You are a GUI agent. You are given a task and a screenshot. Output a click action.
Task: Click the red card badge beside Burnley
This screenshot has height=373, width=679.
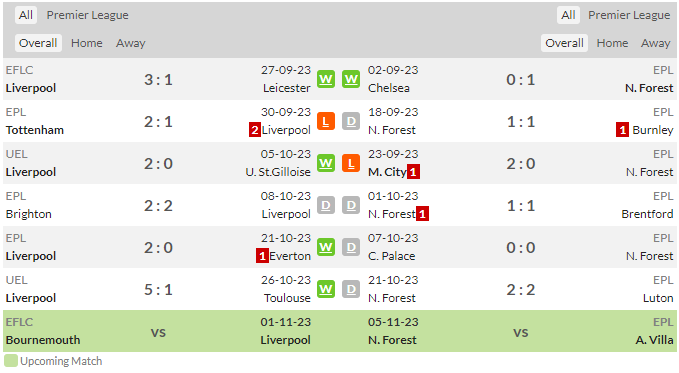coord(622,130)
